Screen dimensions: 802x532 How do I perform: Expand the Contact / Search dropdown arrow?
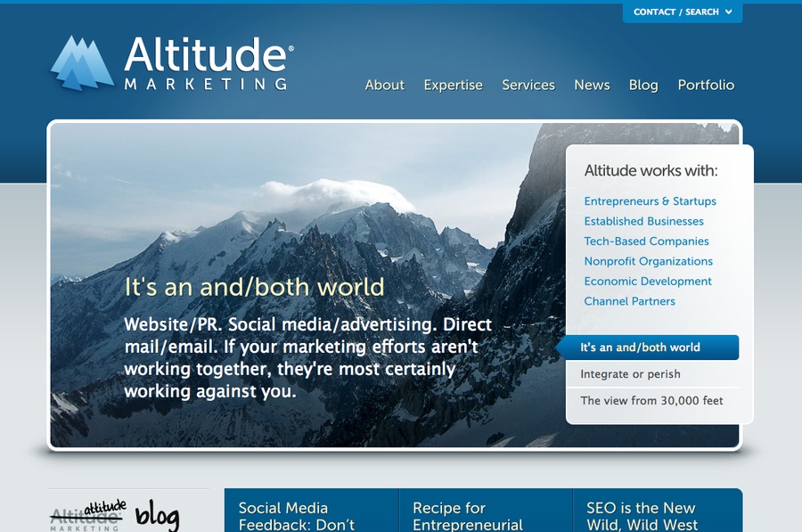coord(728,12)
